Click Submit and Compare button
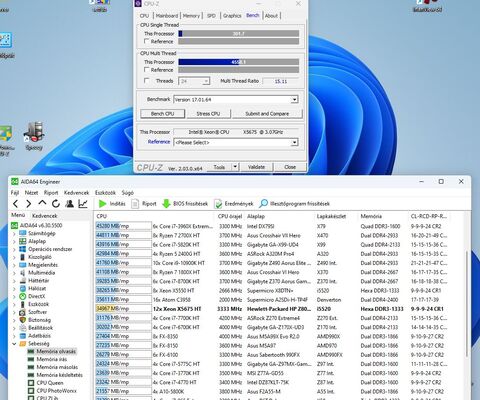Viewport: 480px width, 400px height. coord(267,114)
